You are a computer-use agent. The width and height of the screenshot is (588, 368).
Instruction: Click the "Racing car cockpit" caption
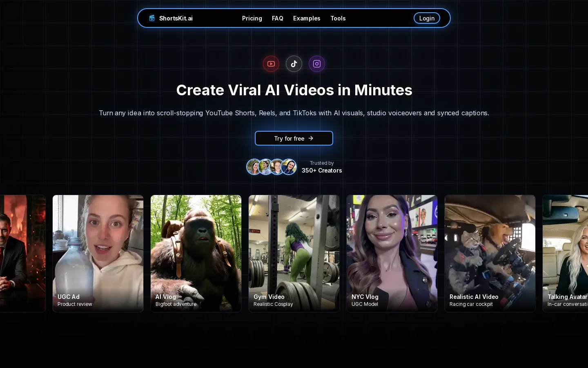[x=471, y=304]
